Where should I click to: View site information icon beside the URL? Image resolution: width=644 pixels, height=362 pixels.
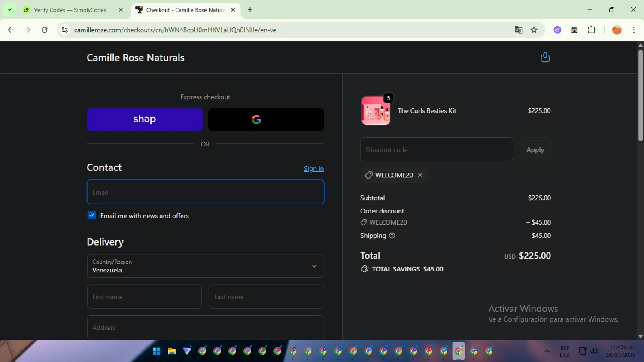point(65,30)
